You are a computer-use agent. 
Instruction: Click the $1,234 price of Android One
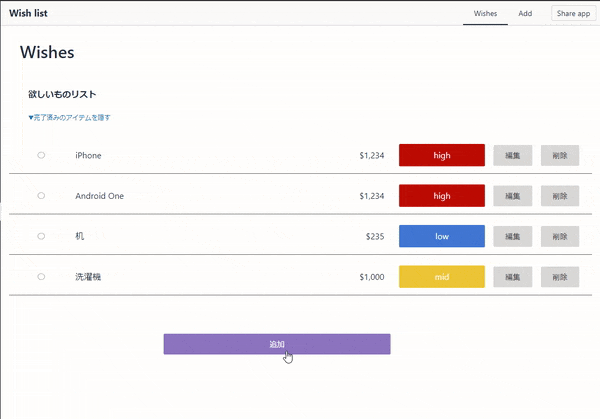click(372, 196)
